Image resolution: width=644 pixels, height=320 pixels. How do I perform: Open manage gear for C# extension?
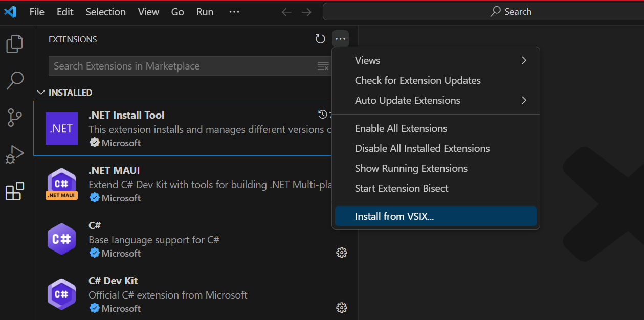coord(342,253)
